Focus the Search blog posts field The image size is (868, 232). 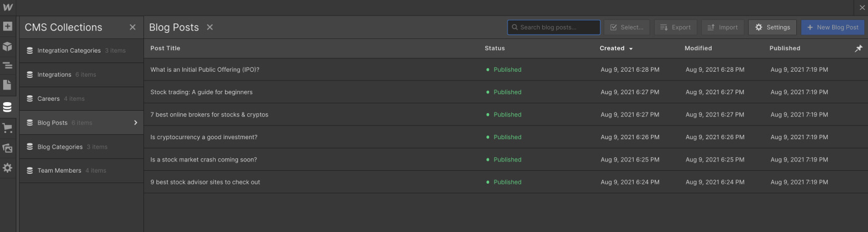[x=554, y=27]
